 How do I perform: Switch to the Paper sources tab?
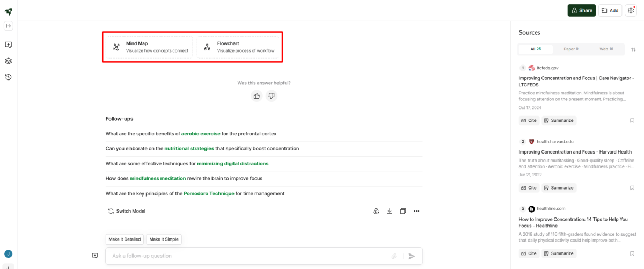tap(570, 49)
